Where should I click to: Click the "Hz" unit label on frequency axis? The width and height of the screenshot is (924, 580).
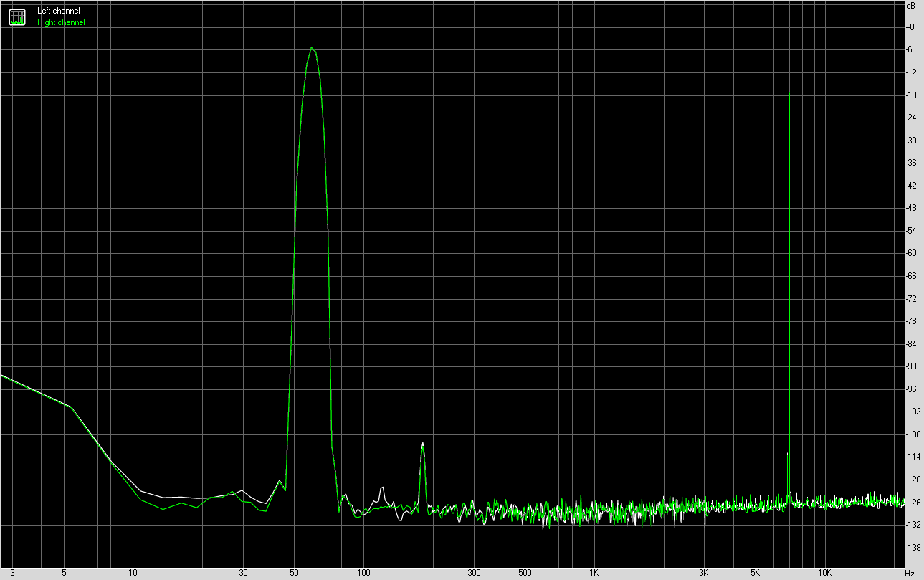[x=910, y=574]
